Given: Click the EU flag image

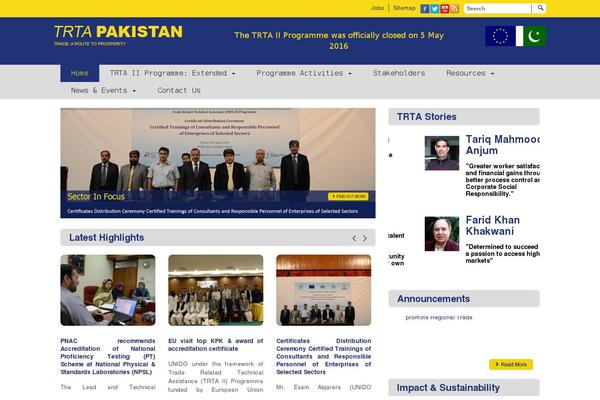Looking at the screenshot, I should pyautogui.click(x=500, y=36).
